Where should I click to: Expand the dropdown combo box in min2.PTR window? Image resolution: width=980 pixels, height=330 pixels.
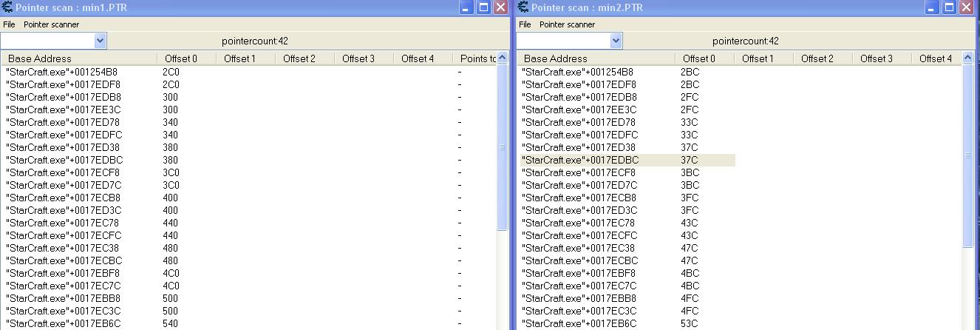616,41
